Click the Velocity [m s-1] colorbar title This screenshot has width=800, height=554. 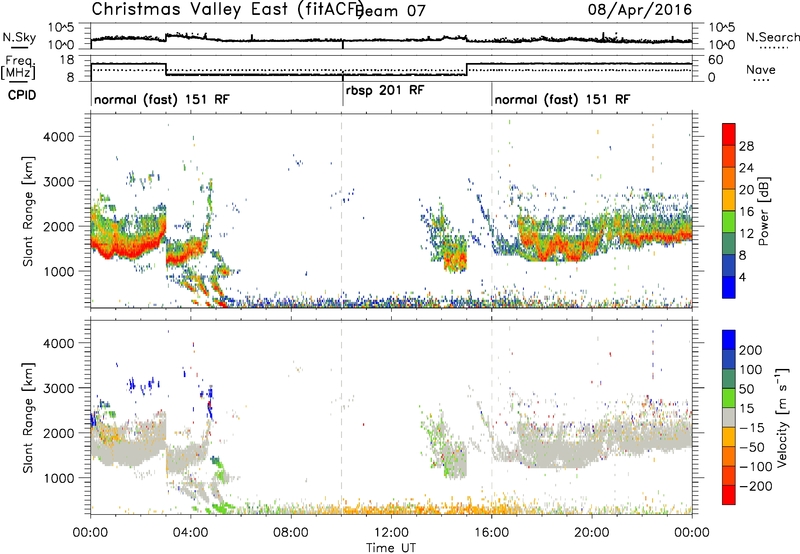782,417
